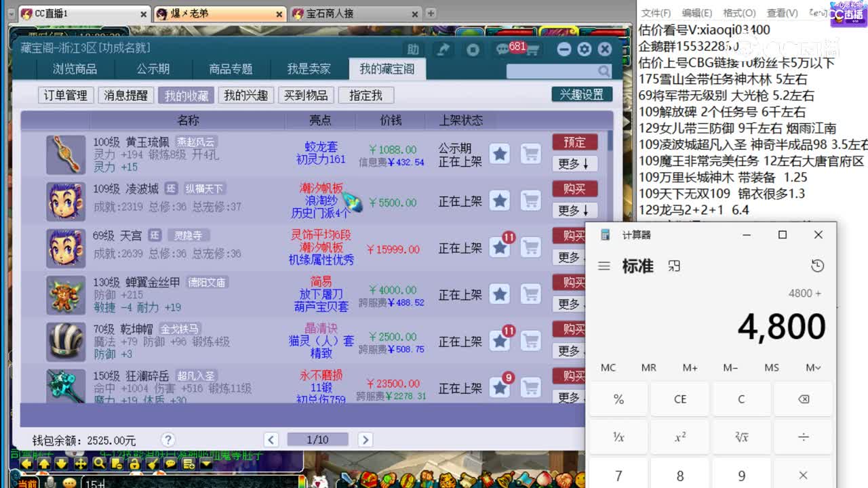The width and height of the screenshot is (868, 488).
Task: Click the microphone icon in the chat bar
Action: 50,482
